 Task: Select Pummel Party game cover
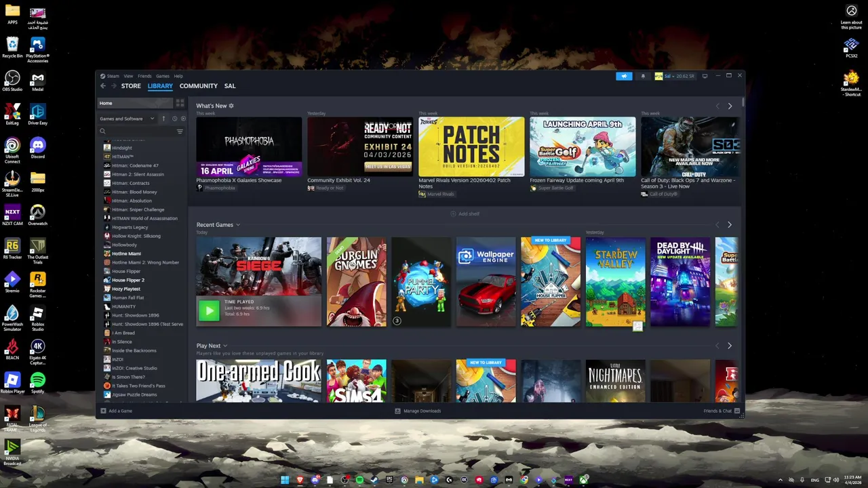[421, 282]
